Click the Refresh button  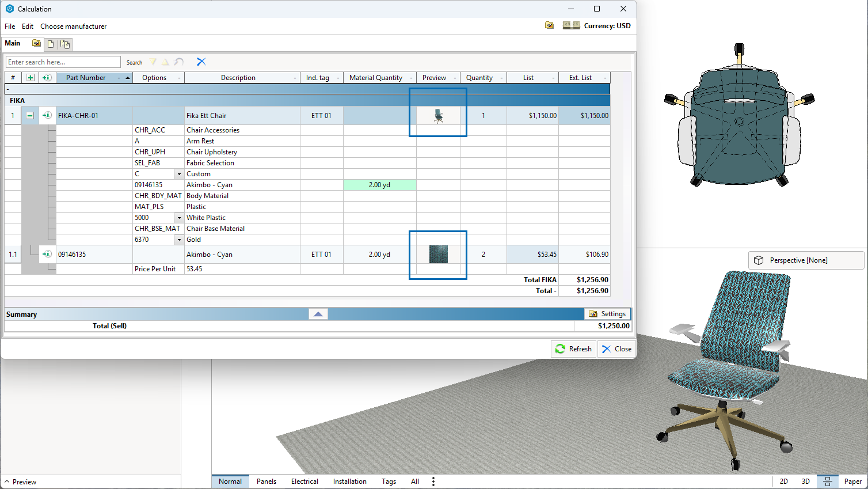click(x=573, y=349)
